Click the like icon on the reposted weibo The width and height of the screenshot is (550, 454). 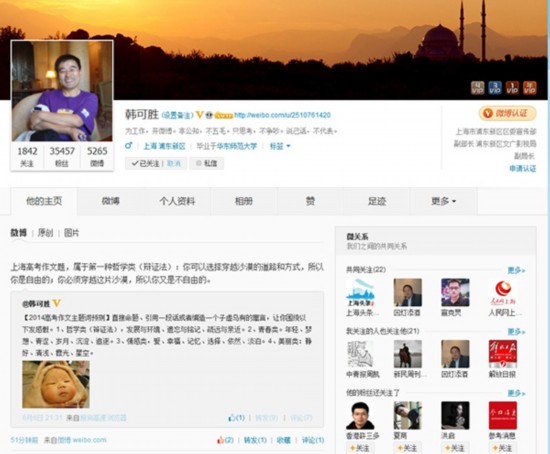232,418
